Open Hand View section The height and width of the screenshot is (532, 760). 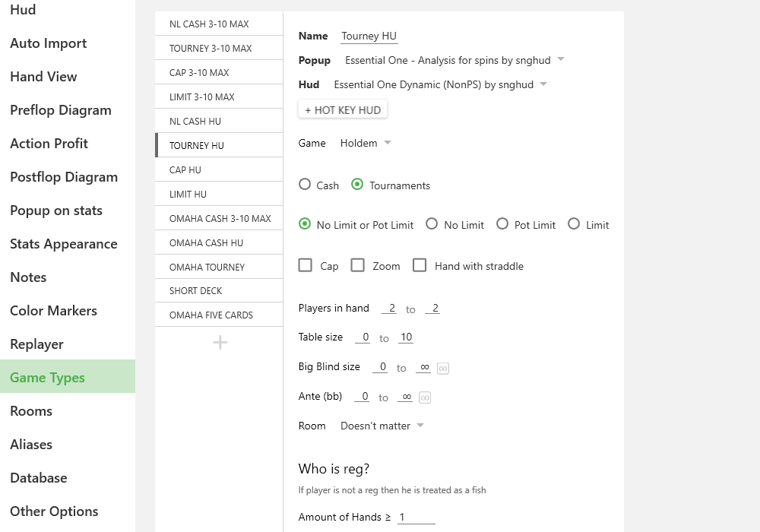point(68,77)
